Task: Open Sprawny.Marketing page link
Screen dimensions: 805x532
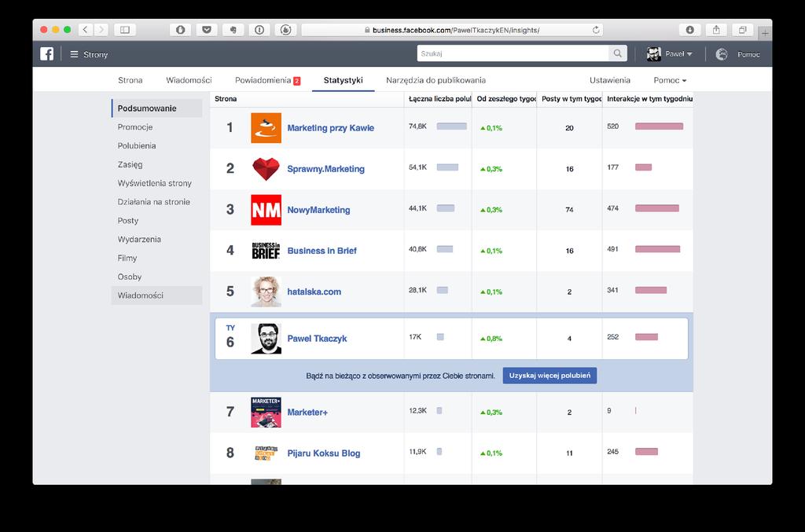Action: pos(326,169)
